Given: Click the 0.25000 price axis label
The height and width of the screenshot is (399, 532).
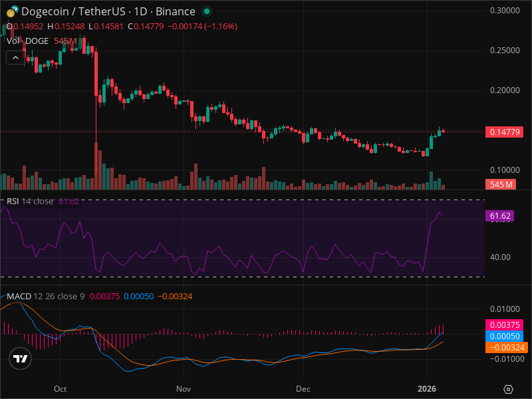Looking at the screenshot, I should pos(505,51).
